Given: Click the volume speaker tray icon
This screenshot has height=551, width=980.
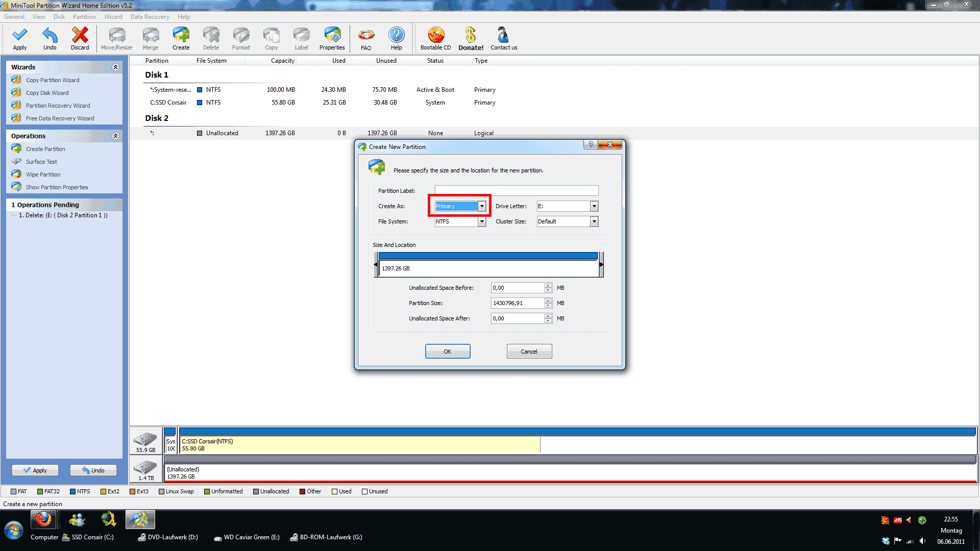Looking at the screenshot, I should click(x=922, y=541).
